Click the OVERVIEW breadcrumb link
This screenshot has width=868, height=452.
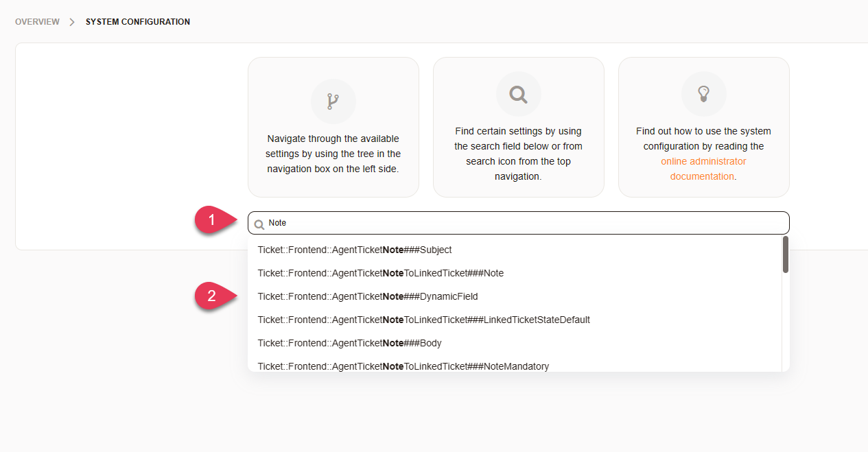coord(37,21)
